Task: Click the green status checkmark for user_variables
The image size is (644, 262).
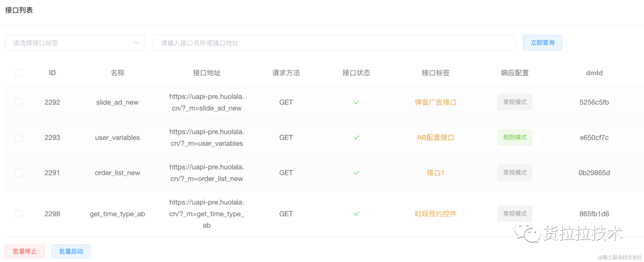Action: pyautogui.click(x=357, y=137)
